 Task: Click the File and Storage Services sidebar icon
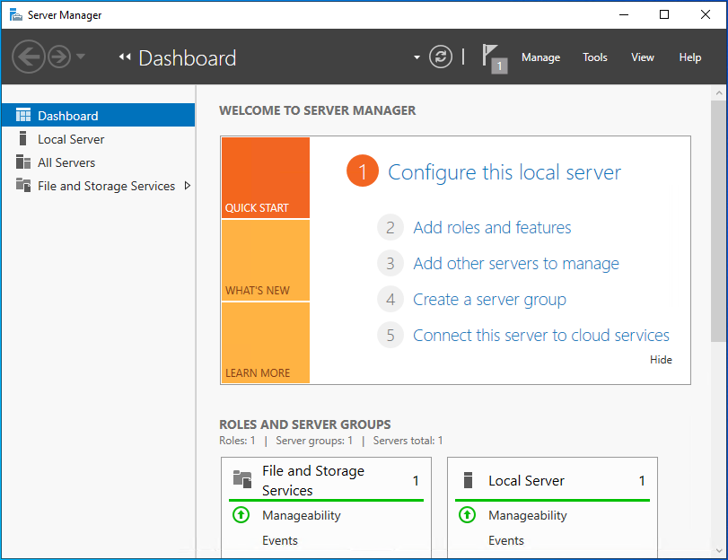(23, 185)
